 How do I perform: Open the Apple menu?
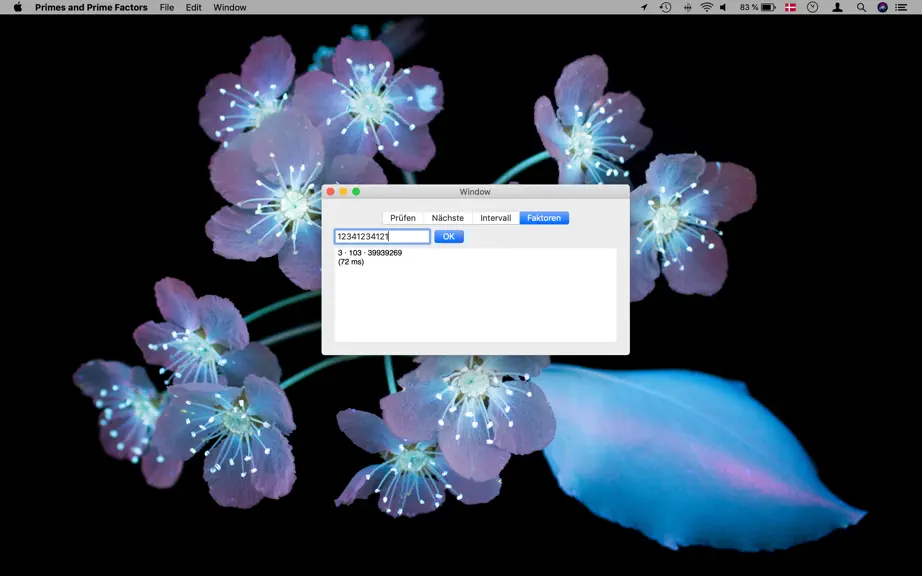pyautogui.click(x=18, y=7)
